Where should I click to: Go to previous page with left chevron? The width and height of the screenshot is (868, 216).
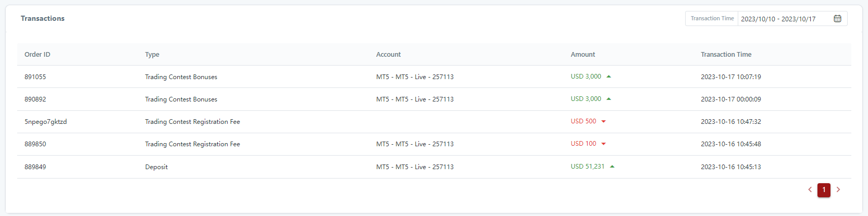point(810,190)
